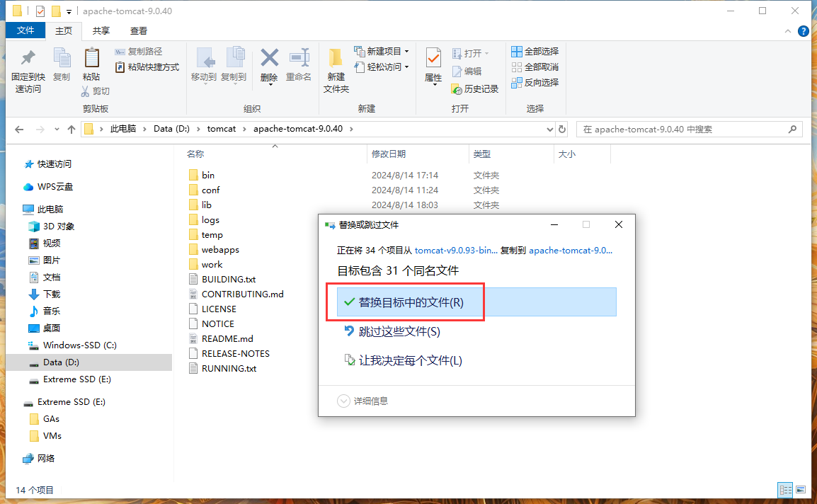Image resolution: width=817 pixels, height=504 pixels.
Task: Click the Paste clipboard icon
Action: pyautogui.click(x=92, y=57)
